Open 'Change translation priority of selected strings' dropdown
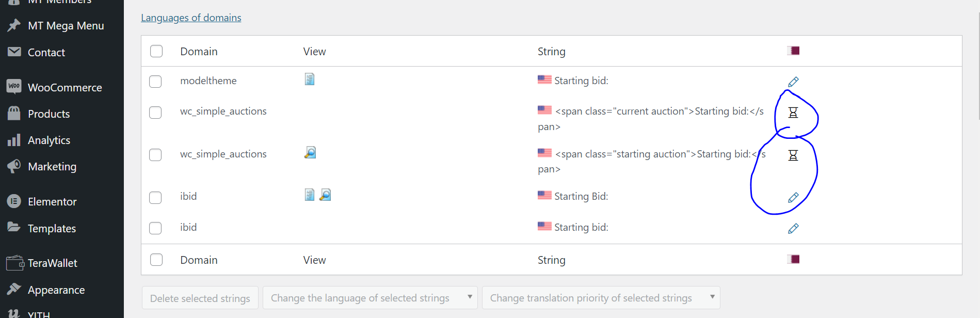Viewport: 980px width, 318px height. 601,298
